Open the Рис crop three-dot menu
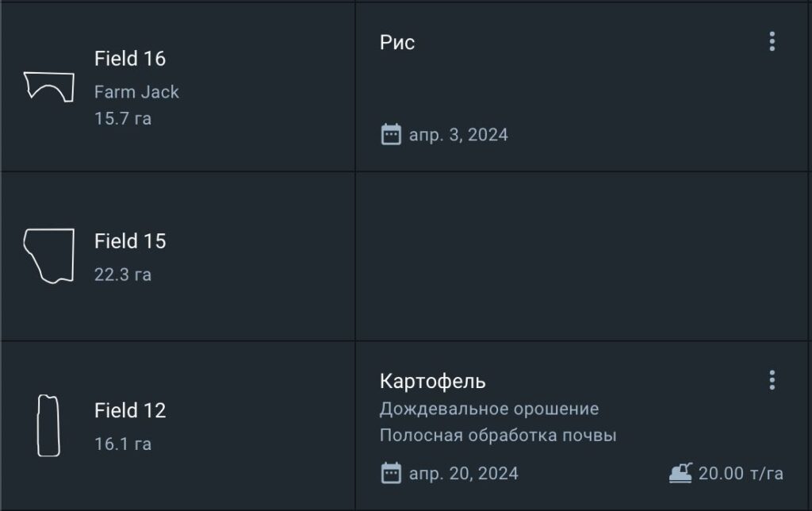 [772, 41]
